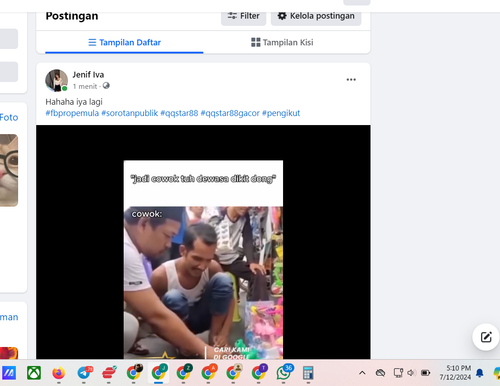The image size is (500, 386).
Task: Open Xbox app in the taskbar
Action: (34, 373)
